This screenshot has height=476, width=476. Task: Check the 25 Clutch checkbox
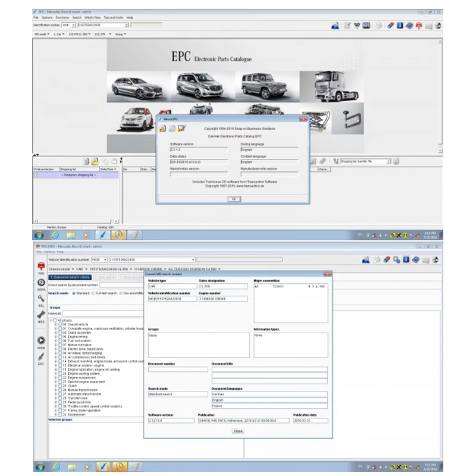60,386
